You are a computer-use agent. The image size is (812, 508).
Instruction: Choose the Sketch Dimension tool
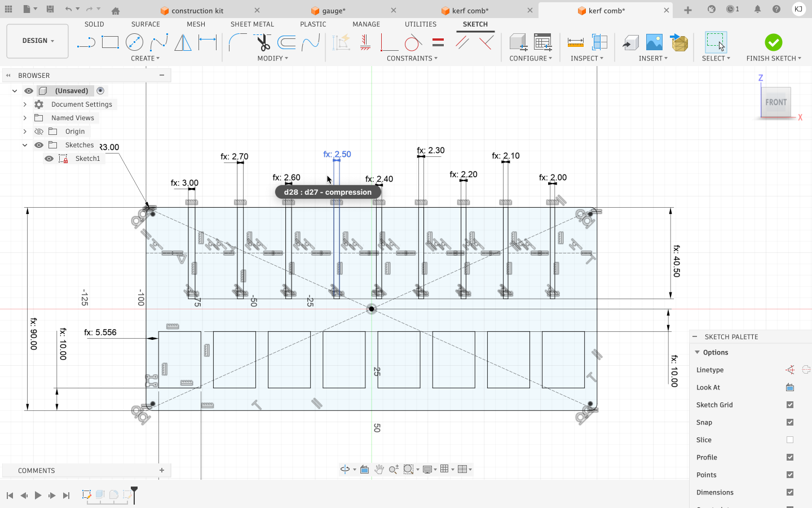pos(208,42)
